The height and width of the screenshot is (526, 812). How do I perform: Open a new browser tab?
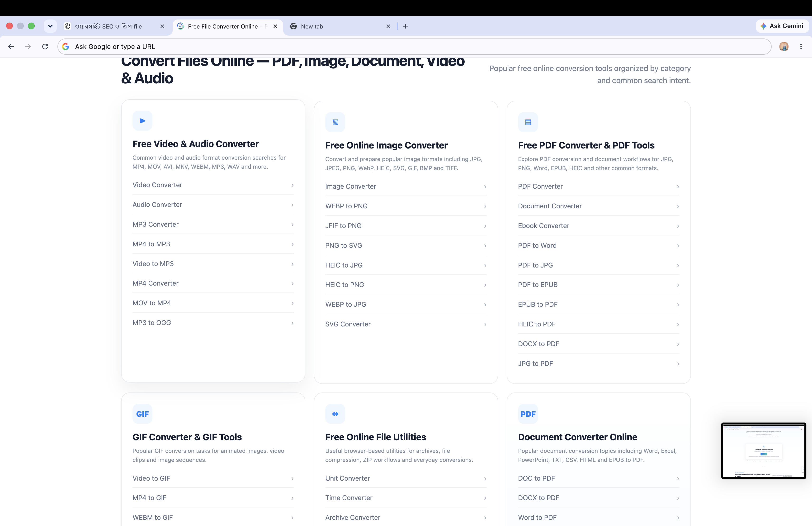tap(405, 26)
